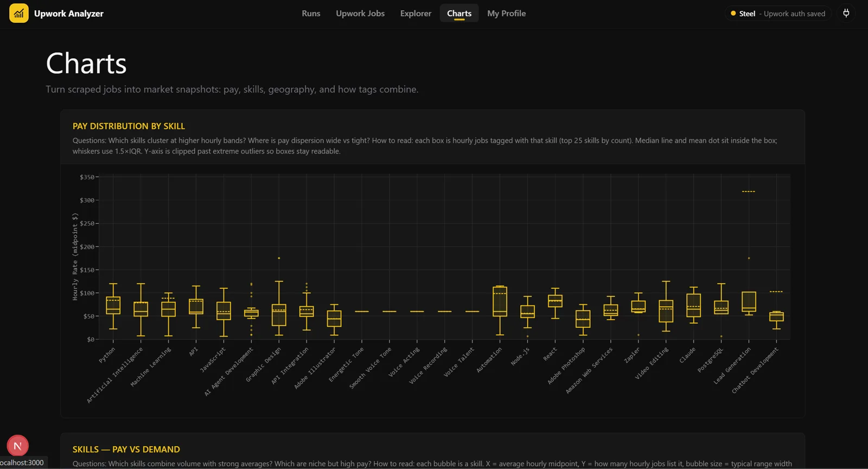Viewport: 868px width, 469px height.
Task: Click the React box plot
Action: pyautogui.click(x=555, y=301)
